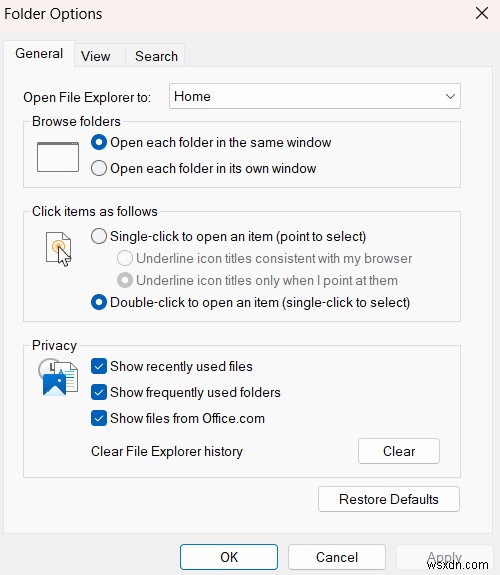Toggle Show frequently used folders checkbox

(99, 392)
